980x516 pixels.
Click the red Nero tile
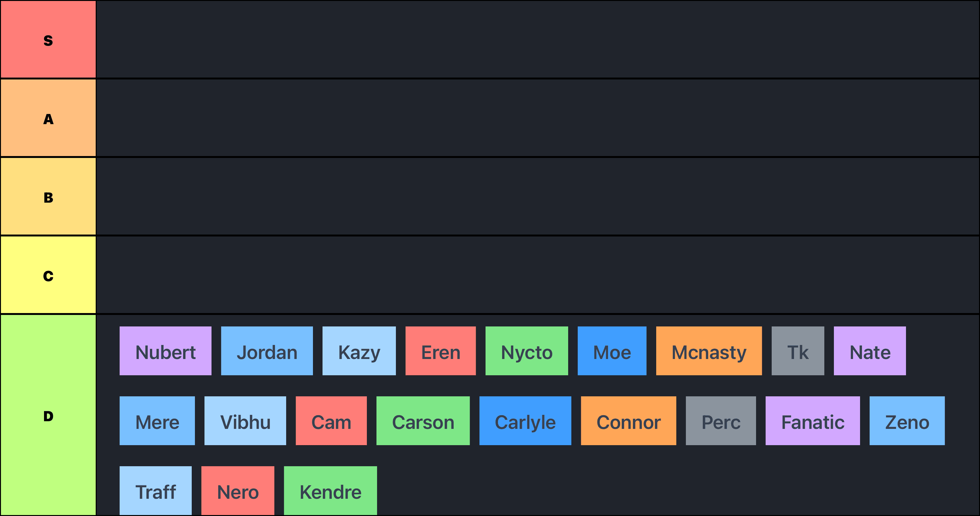[x=237, y=491]
